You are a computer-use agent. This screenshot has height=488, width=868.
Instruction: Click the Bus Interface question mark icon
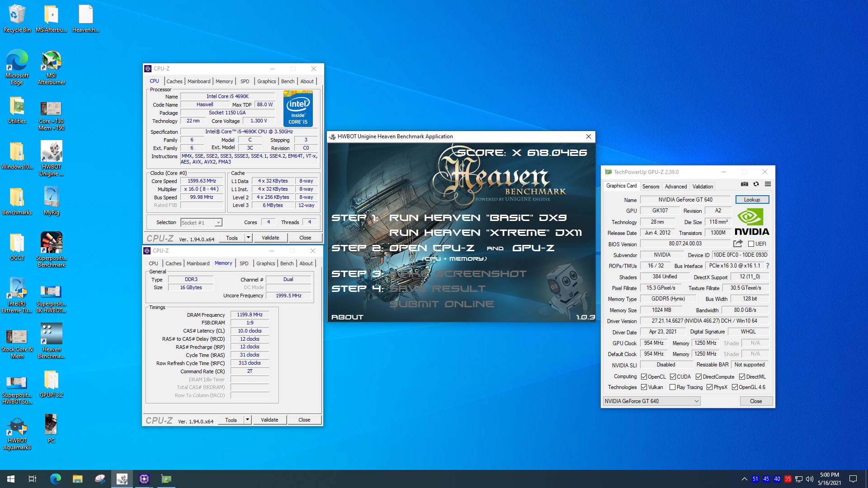click(768, 266)
